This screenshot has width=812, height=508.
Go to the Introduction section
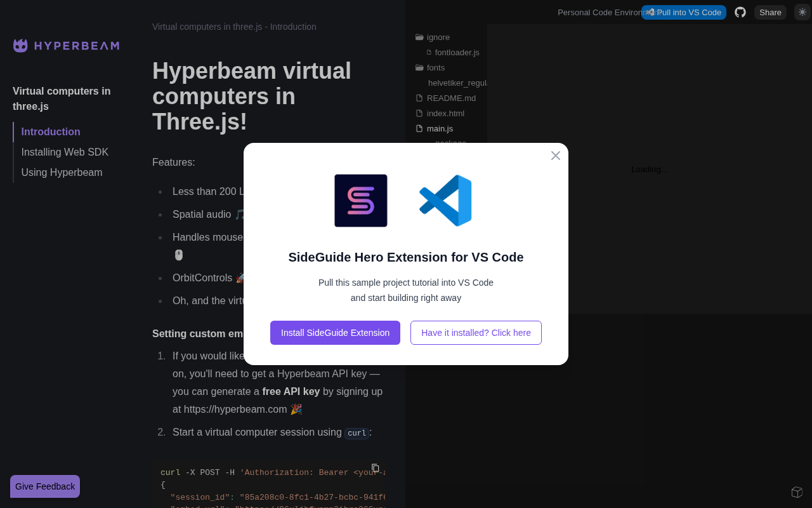(x=51, y=132)
